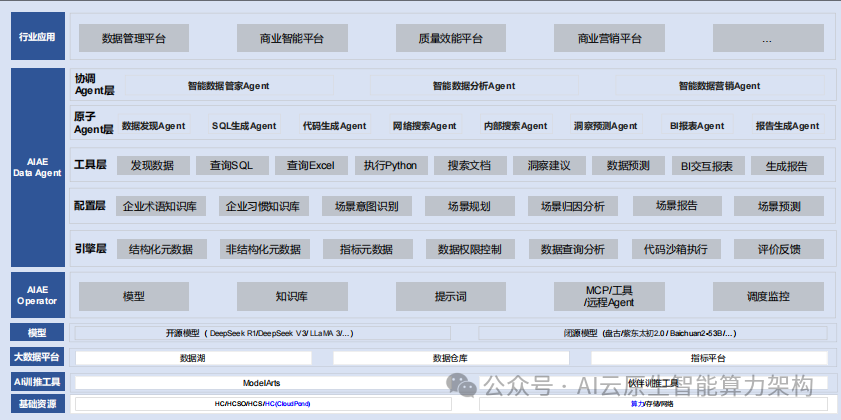Click the 数据管理平台 box
The width and height of the screenshot is (841, 420).
point(133,39)
